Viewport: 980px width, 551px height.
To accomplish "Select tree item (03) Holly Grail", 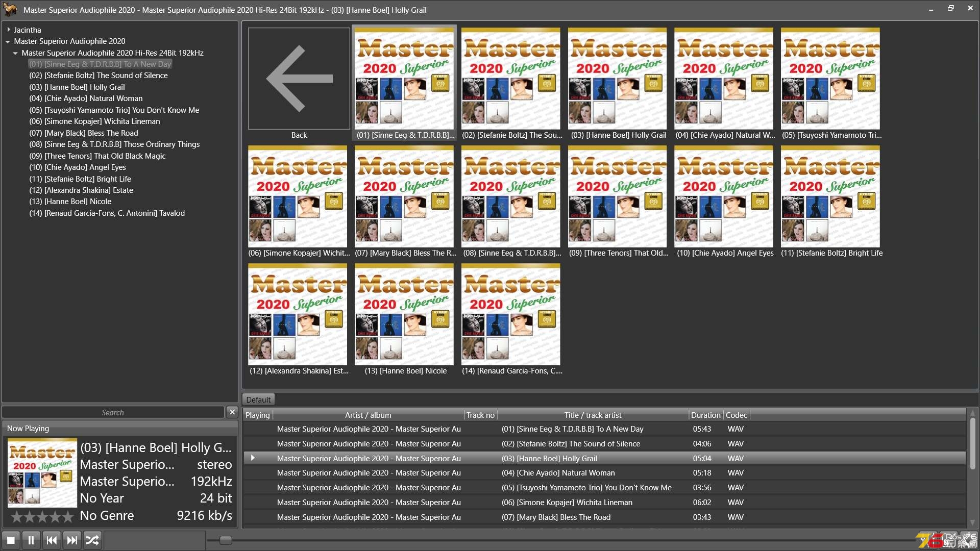I will point(77,87).
